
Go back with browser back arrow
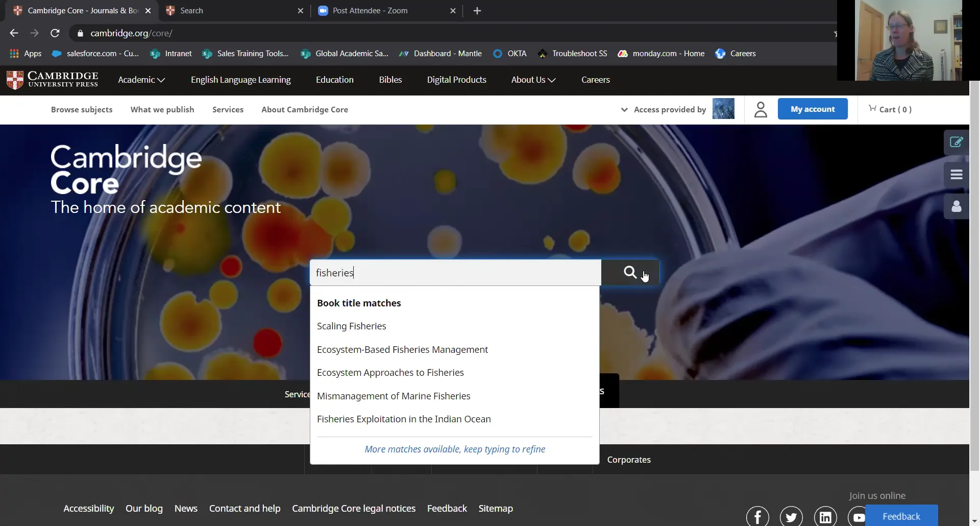click(14, 33)
